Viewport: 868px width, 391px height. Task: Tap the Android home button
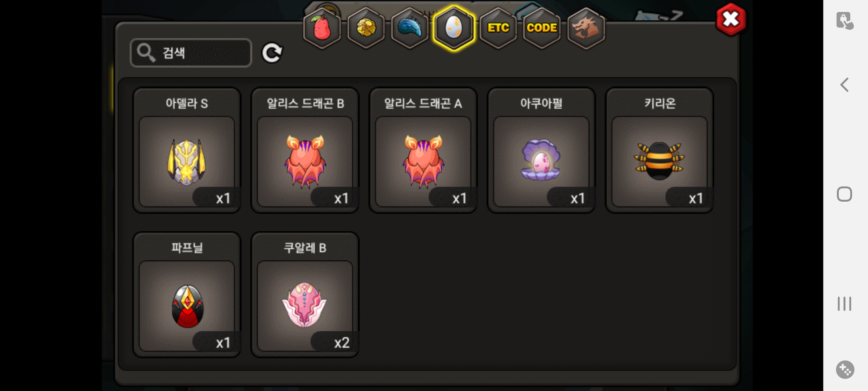[x=844, y=194]
